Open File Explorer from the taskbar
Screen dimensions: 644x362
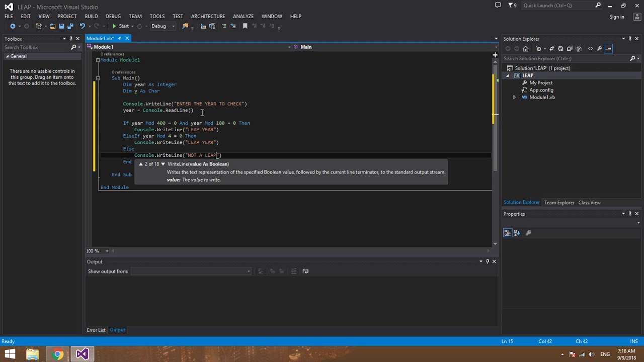point(33,354)
